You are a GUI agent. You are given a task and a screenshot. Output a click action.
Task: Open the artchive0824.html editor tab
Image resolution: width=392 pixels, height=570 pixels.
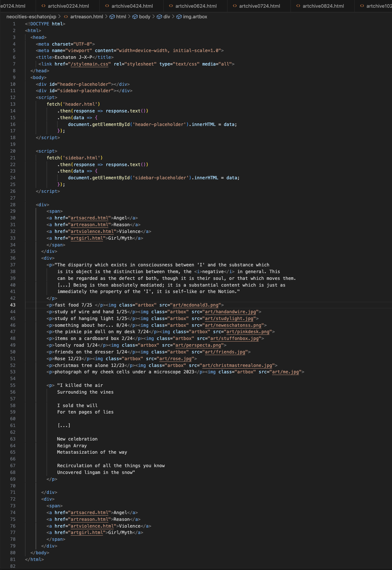tap(323, 6)
